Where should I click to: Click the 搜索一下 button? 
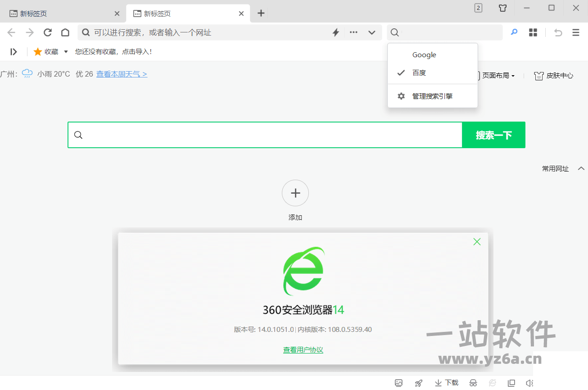click(494, 135)
